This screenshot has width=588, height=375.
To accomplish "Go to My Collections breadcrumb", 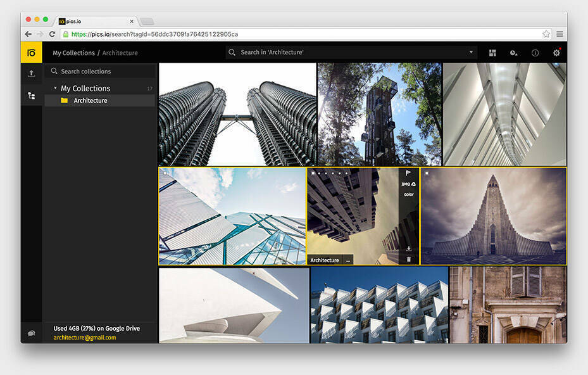I will 73,53.
